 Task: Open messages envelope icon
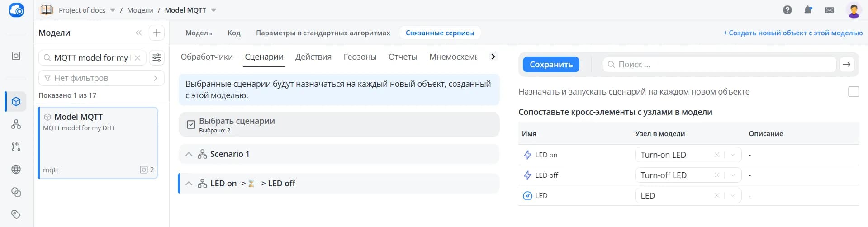click(830, 10)
